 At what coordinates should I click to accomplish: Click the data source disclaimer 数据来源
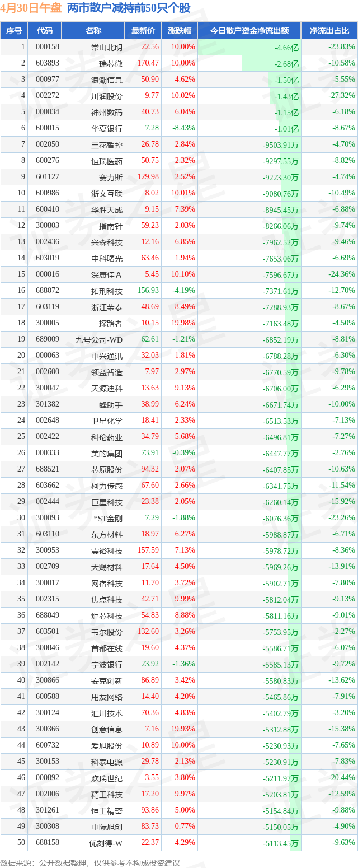[x=91, y=863]
